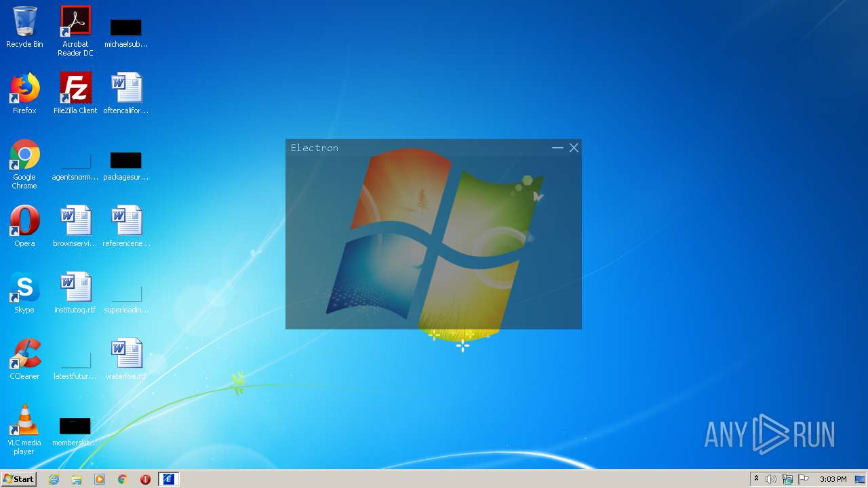The image size is (868, 488).
Task: Select the superleadin desktop file
Action: [x=126, y=300]
